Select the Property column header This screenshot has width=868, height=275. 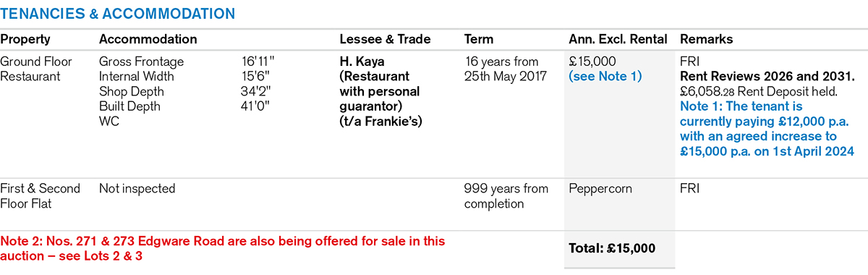coord(25,39)
